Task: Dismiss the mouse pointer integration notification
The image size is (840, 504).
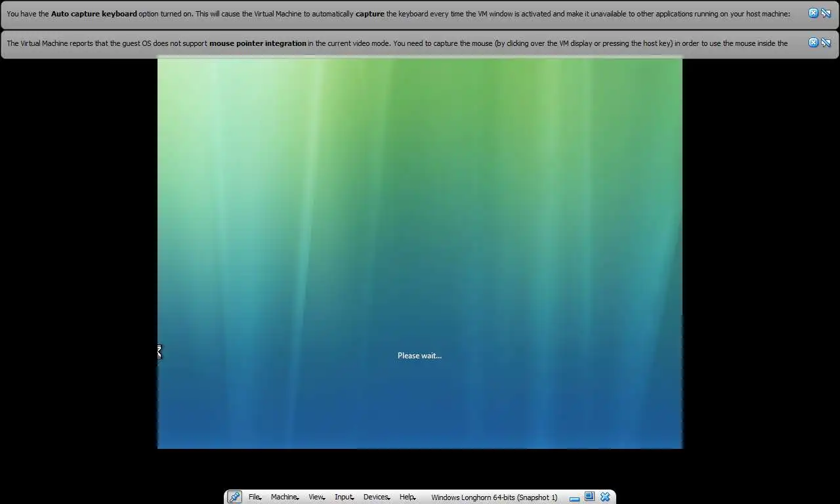Action: click(813, 43)
